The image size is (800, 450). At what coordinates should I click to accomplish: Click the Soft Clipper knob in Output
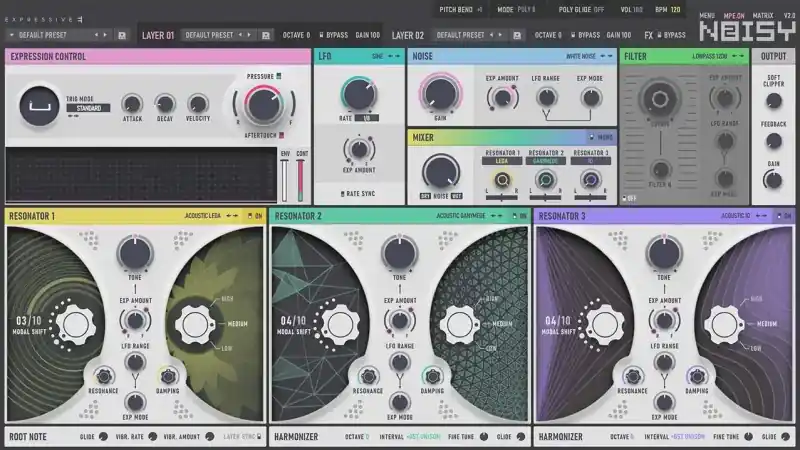(773, 101)
